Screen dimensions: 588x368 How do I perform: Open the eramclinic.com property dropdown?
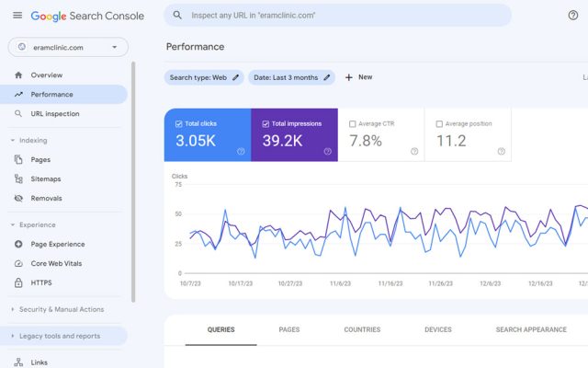(x=68, y=47)
